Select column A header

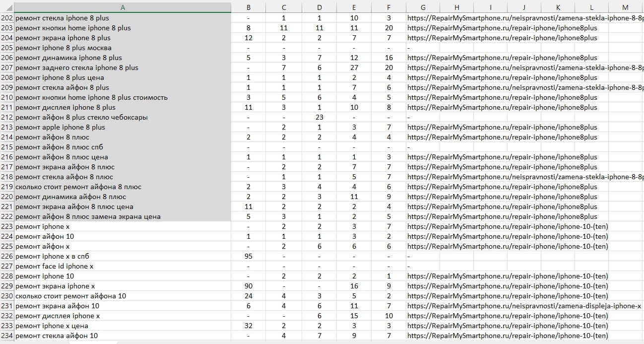[x=123, y=7]
